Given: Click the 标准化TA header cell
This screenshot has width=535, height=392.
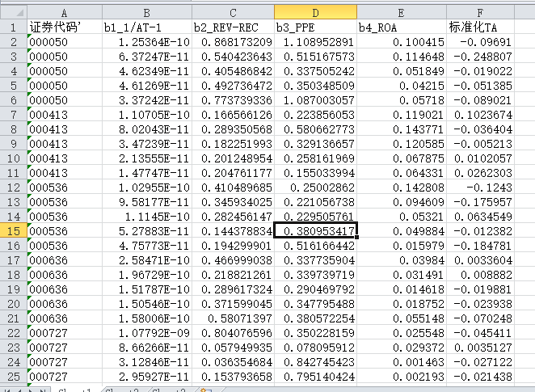Looking at the screenshot, I should pyautogui.click(x=480, y=27).
